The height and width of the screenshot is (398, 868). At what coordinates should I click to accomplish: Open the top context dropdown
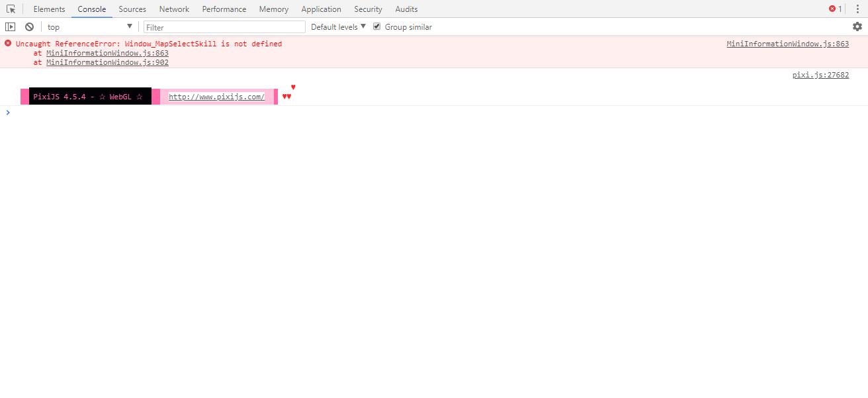90,27
